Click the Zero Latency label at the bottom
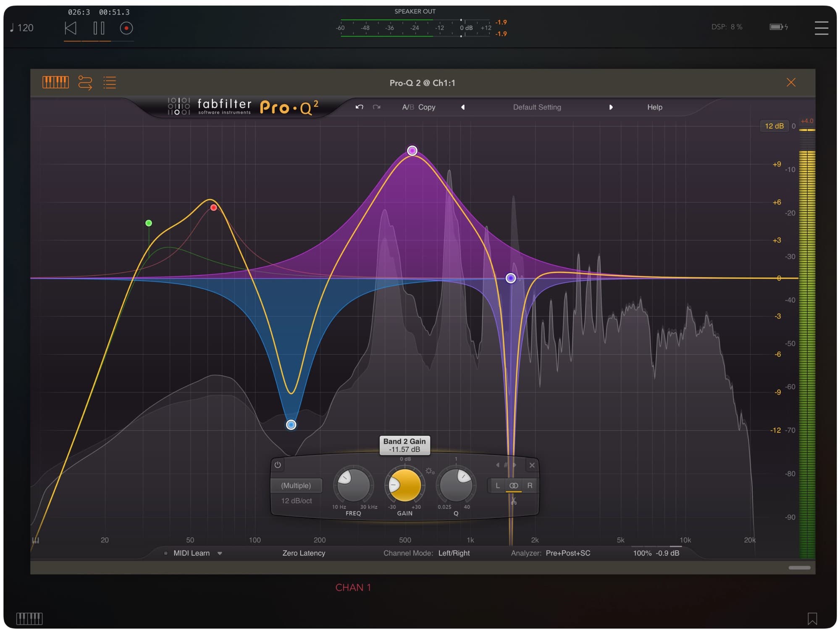The height and width of the screenshot is (630, 840). pyautogui.click(x=304, y=553)
